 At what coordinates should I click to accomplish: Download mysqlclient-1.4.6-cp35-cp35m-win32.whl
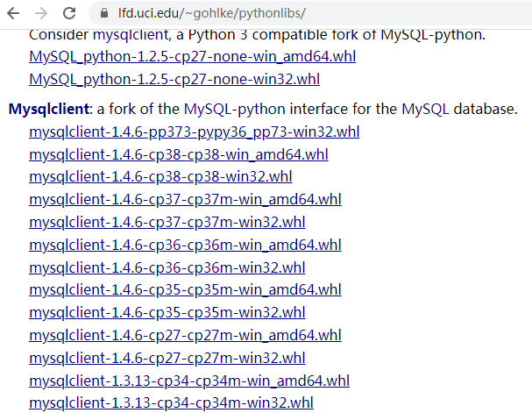coord(167,312)
